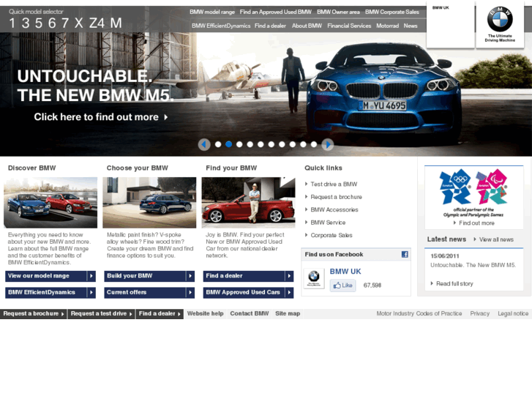Click Contact BMW footer link
Viewport: 532px width, 399px height.
click(250, 314)
